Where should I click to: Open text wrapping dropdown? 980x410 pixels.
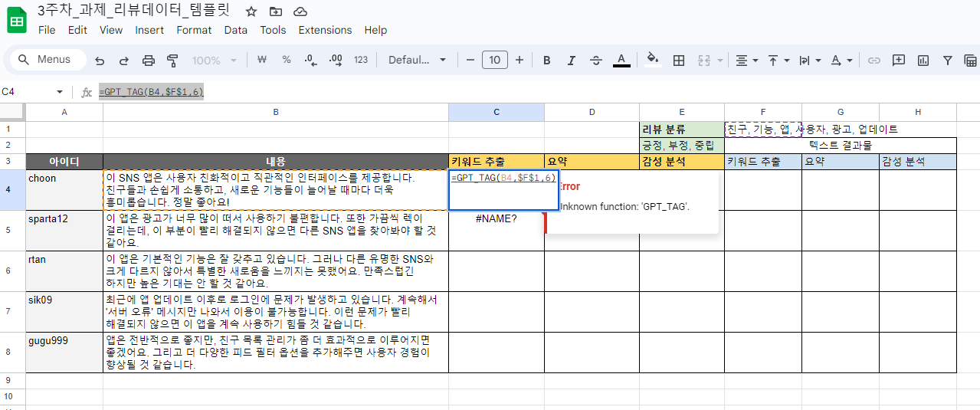point(809,60)
